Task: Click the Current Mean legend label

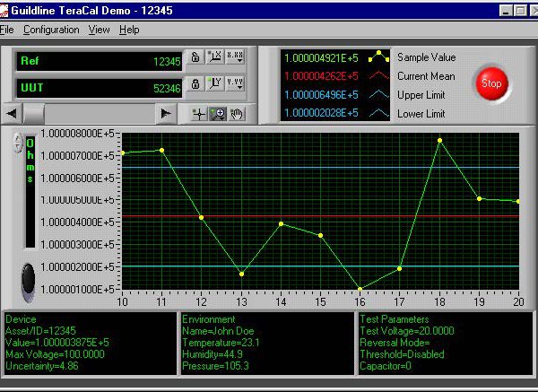Action: click(426, 76)
